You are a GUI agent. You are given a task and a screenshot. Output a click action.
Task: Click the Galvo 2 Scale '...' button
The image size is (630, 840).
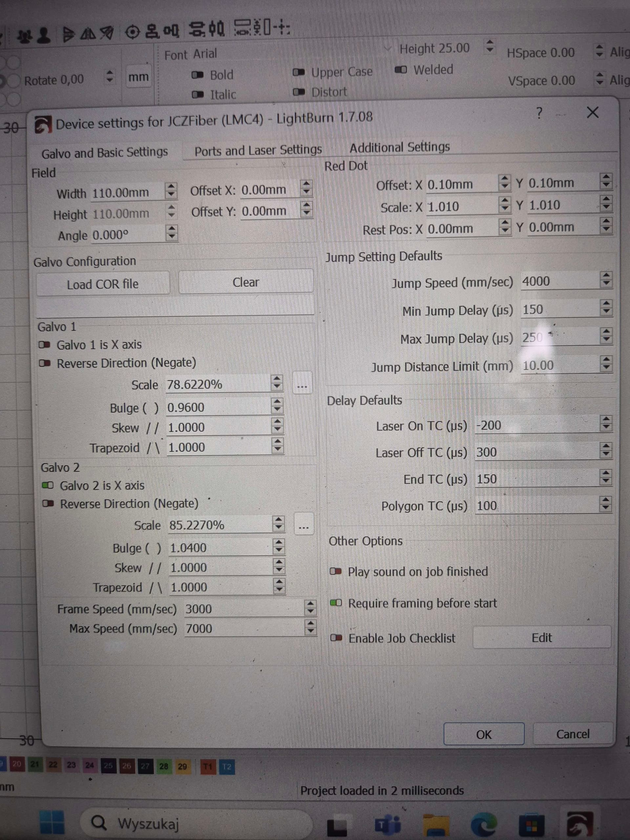pos(304,524)
